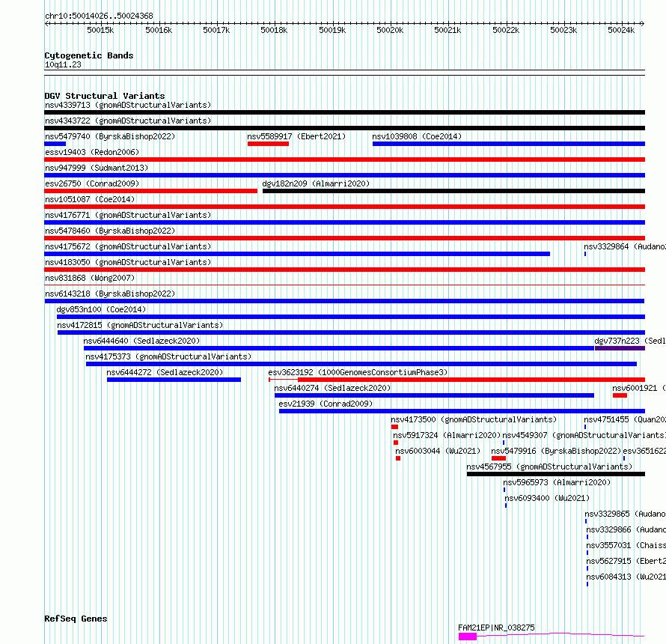This screenshot has height=644, width=666.
Task: Click nsv4751455 Quan variant label
Action: 625,419
